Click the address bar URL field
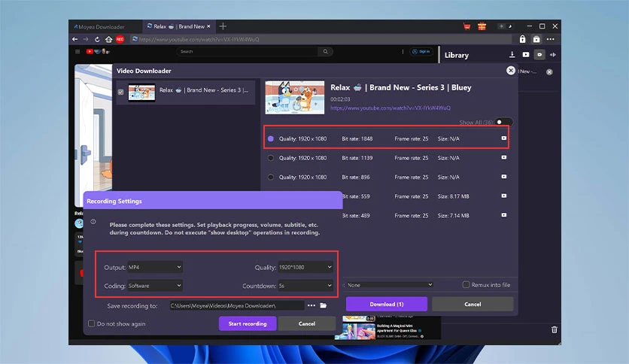The image size is (629, 364). click(321, 39)
